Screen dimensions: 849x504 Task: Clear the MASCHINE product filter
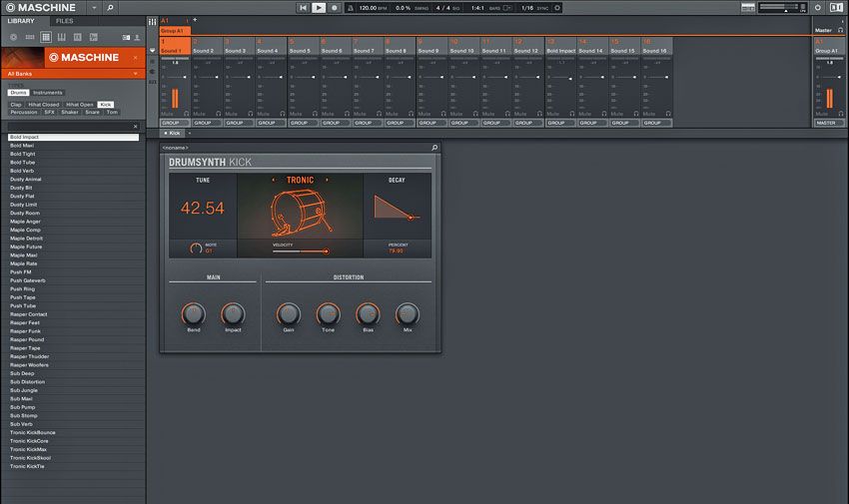tap(136, 57)
